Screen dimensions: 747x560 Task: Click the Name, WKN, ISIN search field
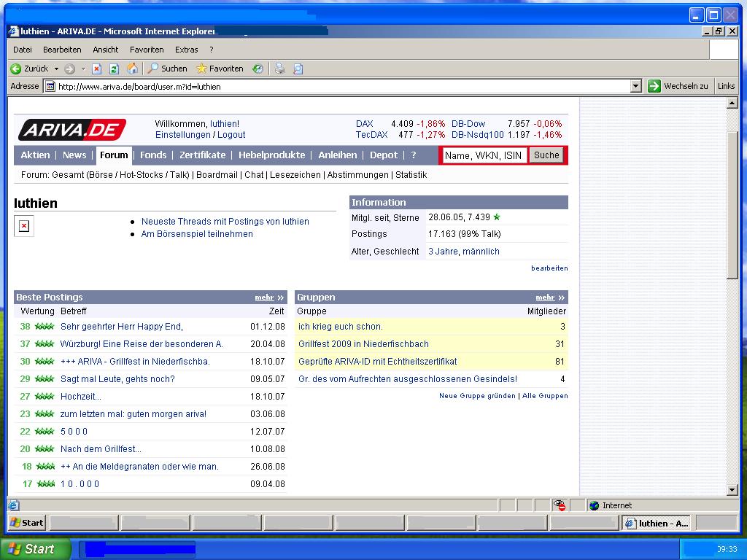(x=484, y=155)
